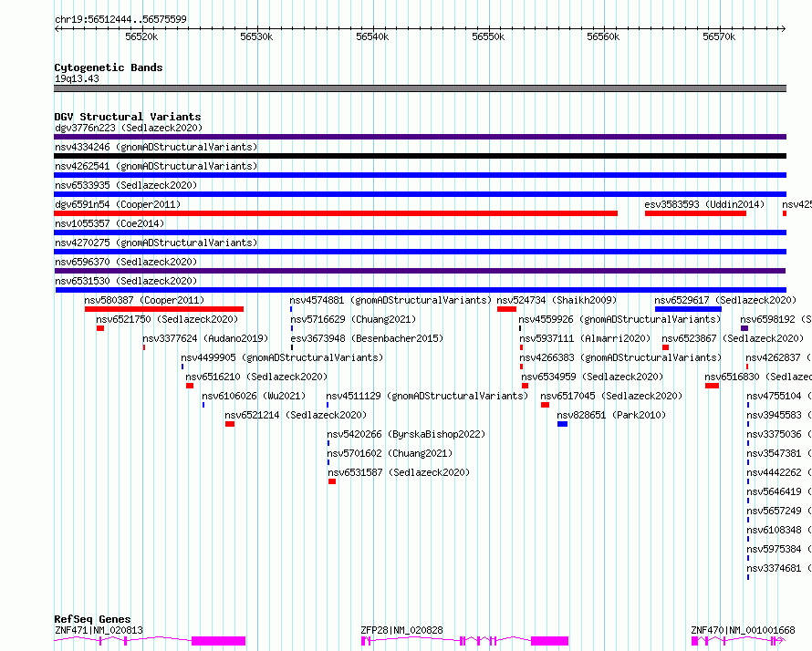The image size is (812, 651).
Task: Select the long red dgv6591n54 bar
Action: click(x=336, y=213)
